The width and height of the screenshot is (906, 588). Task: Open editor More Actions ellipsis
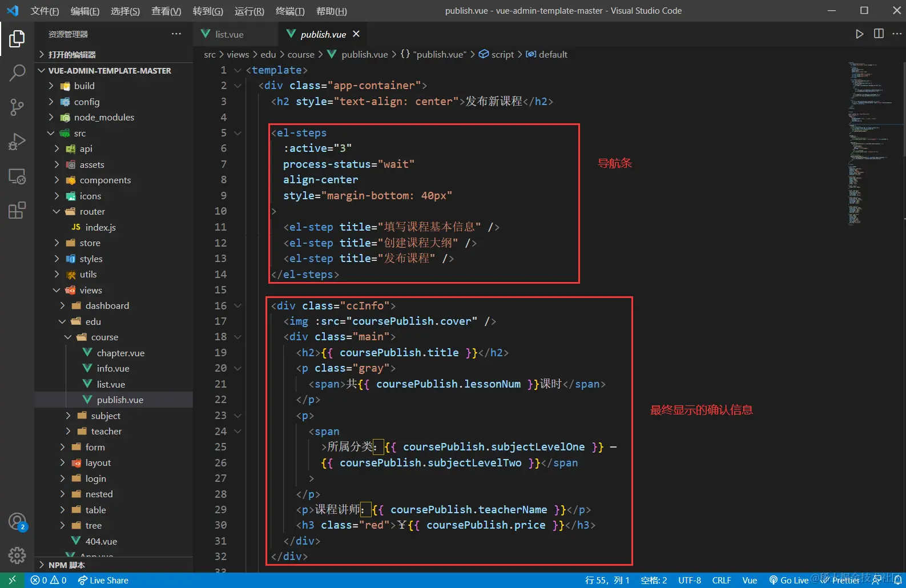[897, 34]
